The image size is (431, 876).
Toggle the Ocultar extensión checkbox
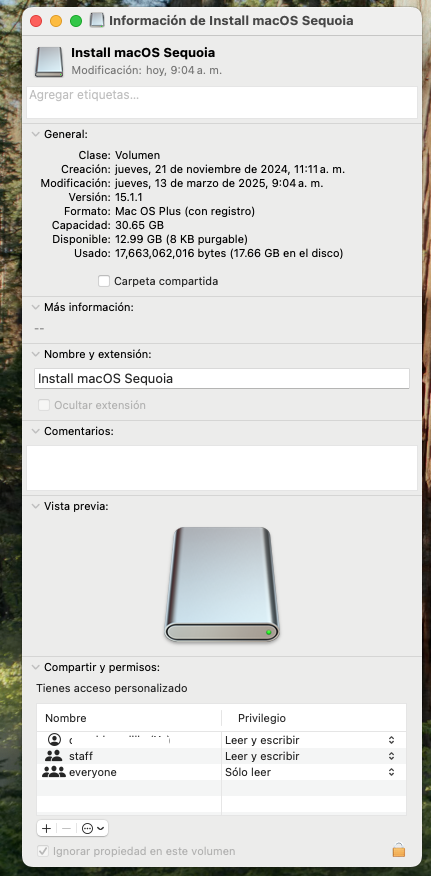(44, 405)
